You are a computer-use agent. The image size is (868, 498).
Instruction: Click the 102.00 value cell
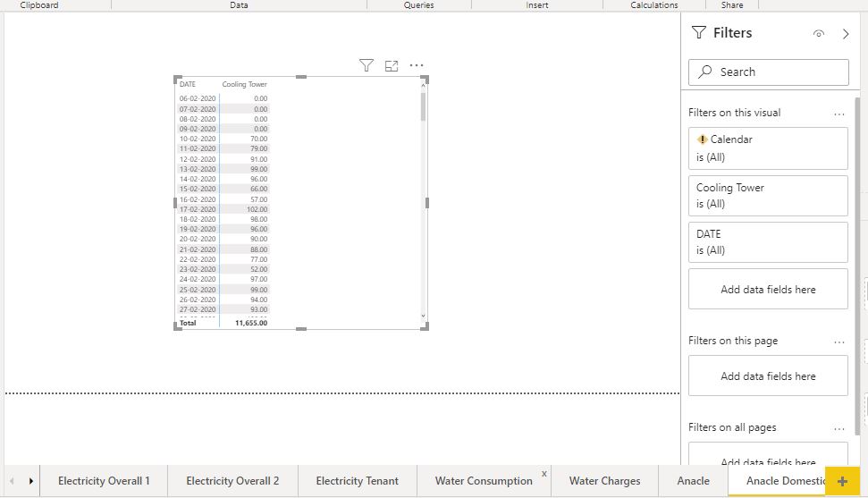[257, 209]
